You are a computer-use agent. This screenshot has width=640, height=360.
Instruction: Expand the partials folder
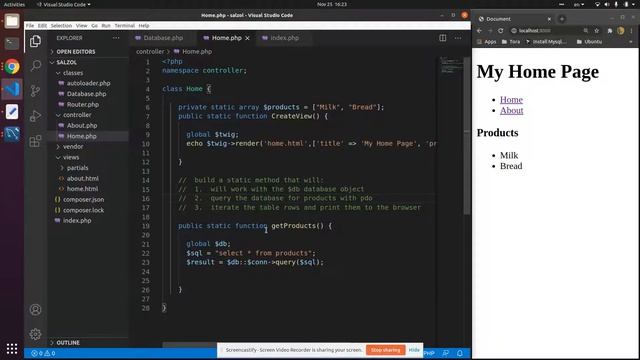[x=77, y=168]
